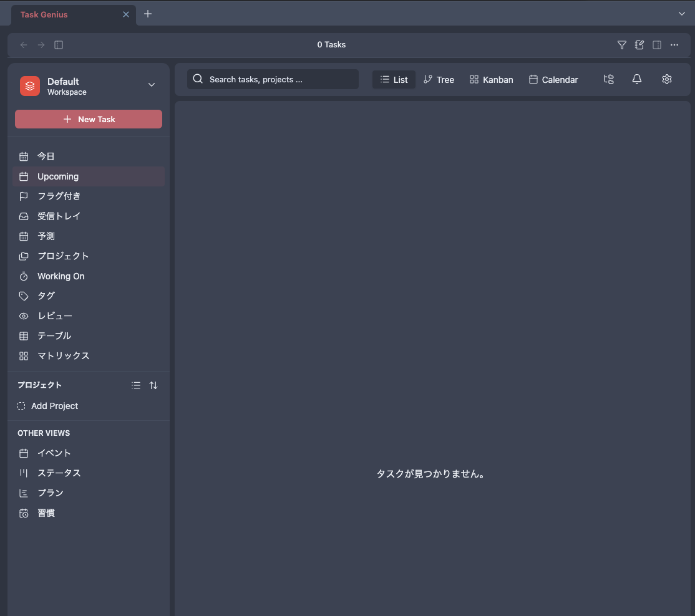The image size is (695, 616).
Task: Click the dashed square Add Project icon
Action: point(21,406)
